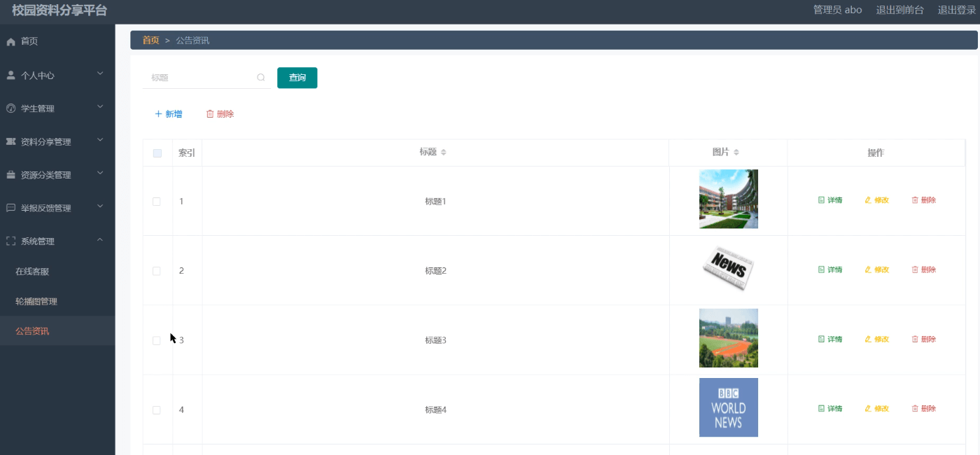Screen dimensions: 980x455
Task: Open 详情 icon for 标题1 row
Action: (x=820, y=199)
